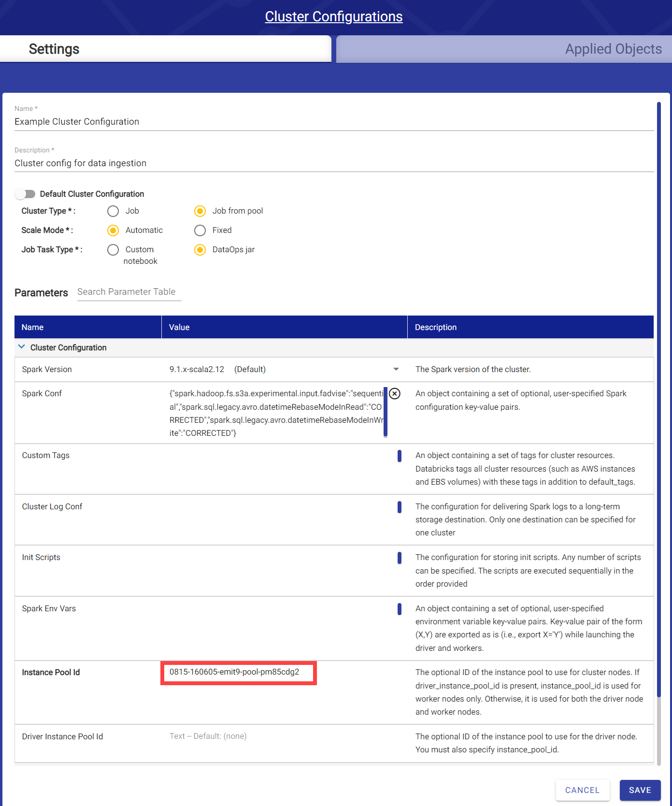This screenshot has width=672, height=806.
Task: Click the Instance Pool Id row label
Action: click(51, 672)
